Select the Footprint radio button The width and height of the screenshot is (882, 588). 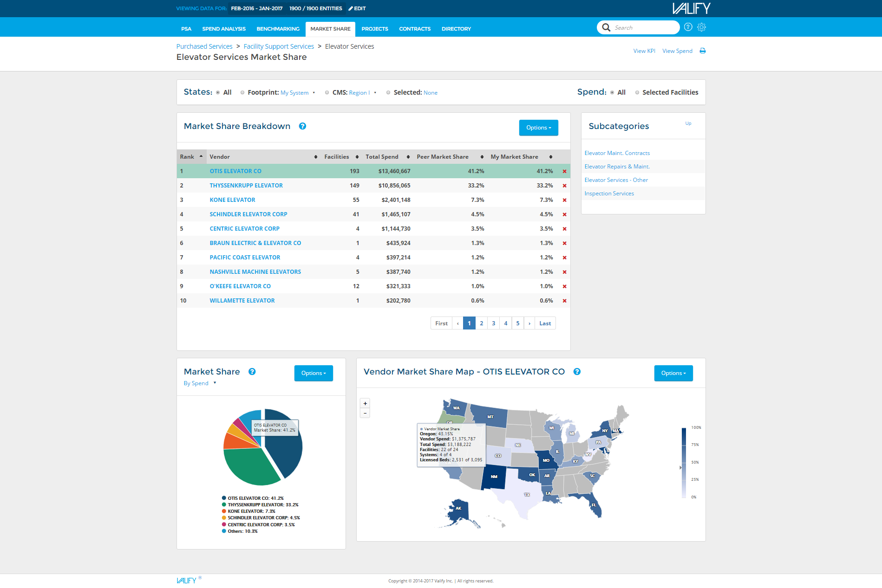[242, 92]
